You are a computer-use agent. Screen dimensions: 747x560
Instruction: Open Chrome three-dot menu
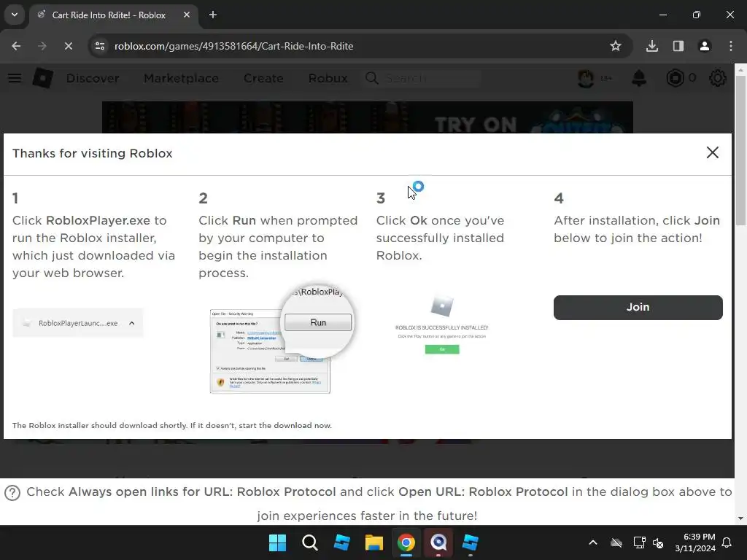[x=730, y=46]
